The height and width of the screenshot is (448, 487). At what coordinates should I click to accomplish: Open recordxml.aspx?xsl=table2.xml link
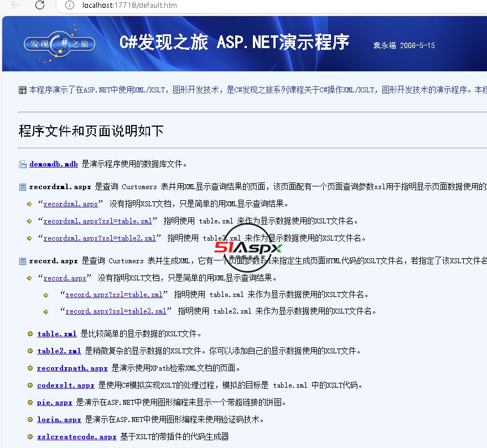[100, 238]
